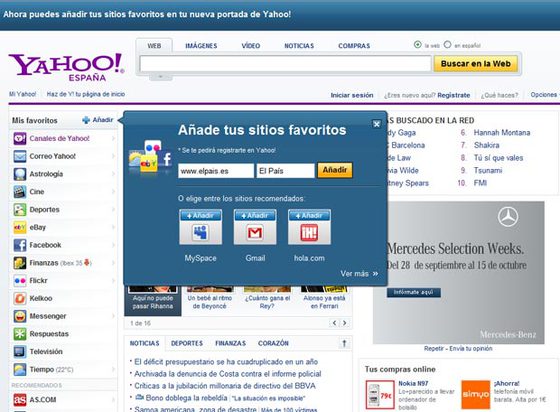Click the Mercedes star logo in ad

pyautogui.click(x=508, y=217)
